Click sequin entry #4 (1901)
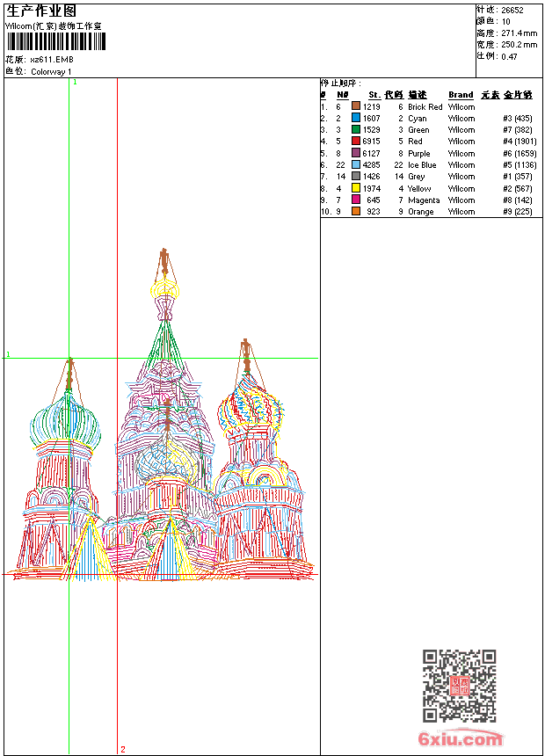Screen dimensions: 545x756 [520, 142]
